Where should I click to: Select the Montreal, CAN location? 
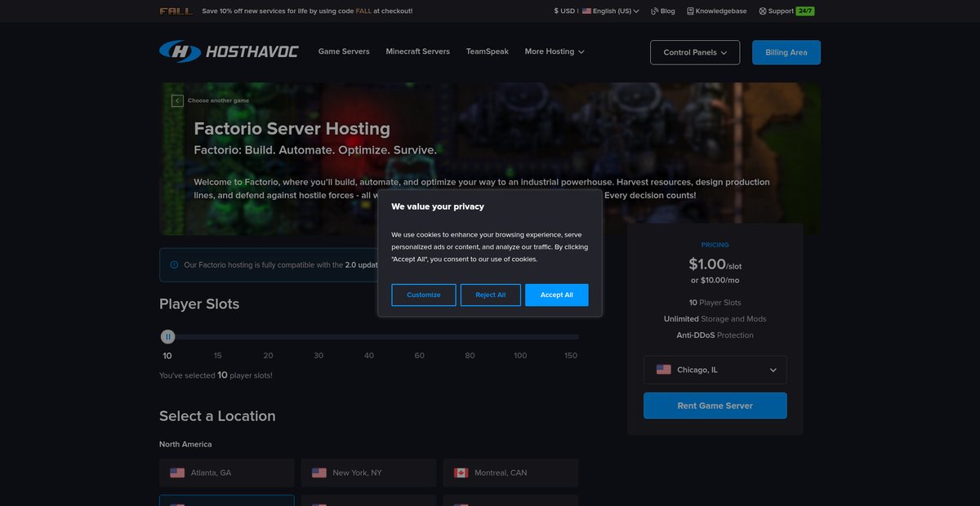[510, 473]
